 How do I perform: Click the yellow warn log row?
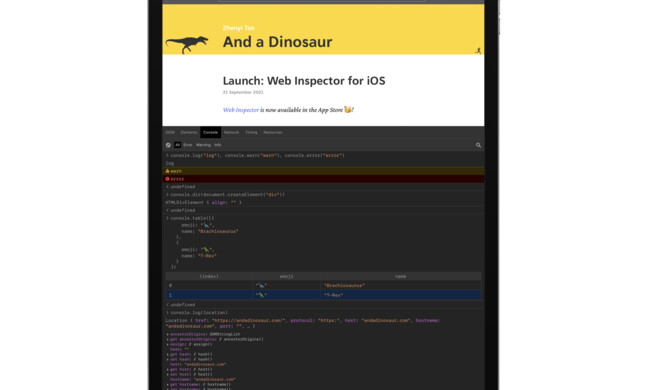point(323,171)
